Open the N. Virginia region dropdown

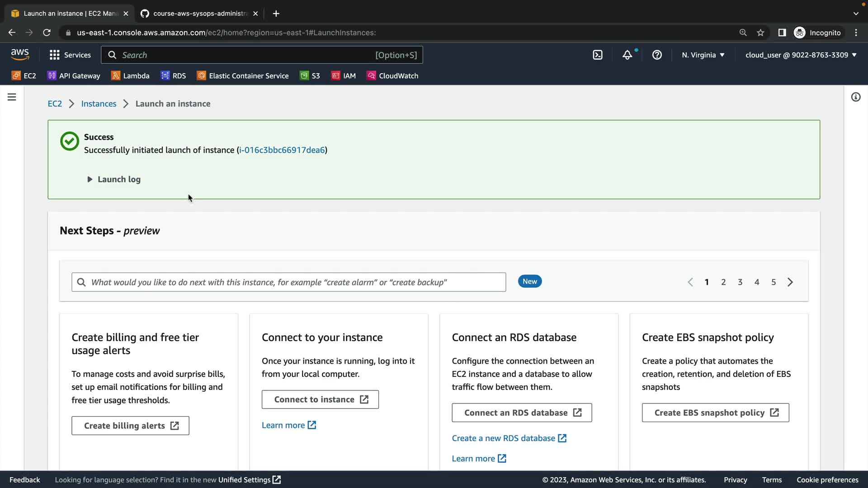703,55
